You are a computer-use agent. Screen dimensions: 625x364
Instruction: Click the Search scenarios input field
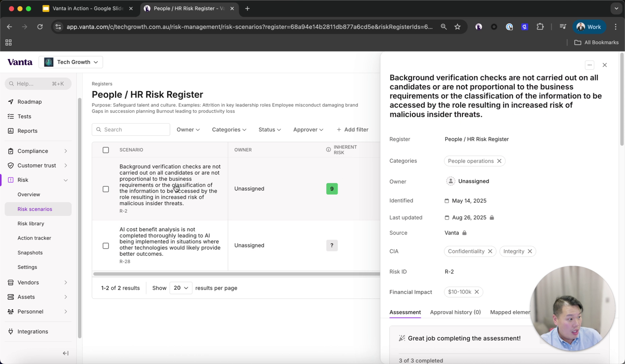[x=131, y=129]
